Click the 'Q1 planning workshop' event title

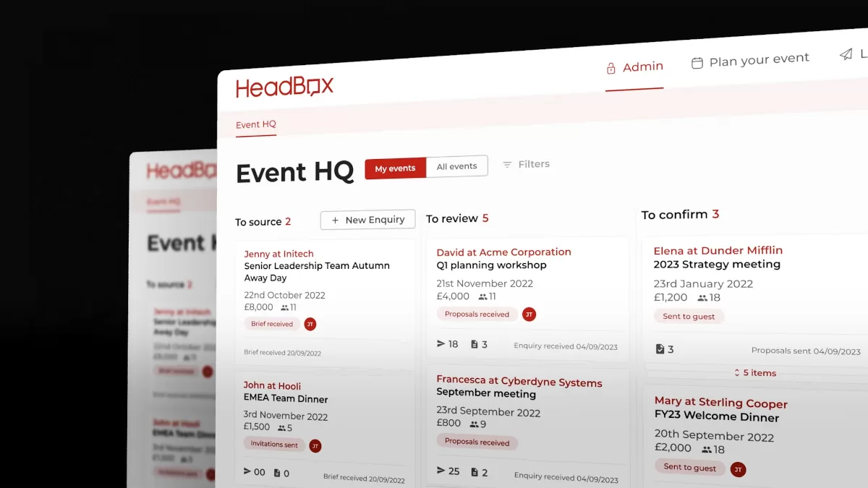click(x=492, y=265)
